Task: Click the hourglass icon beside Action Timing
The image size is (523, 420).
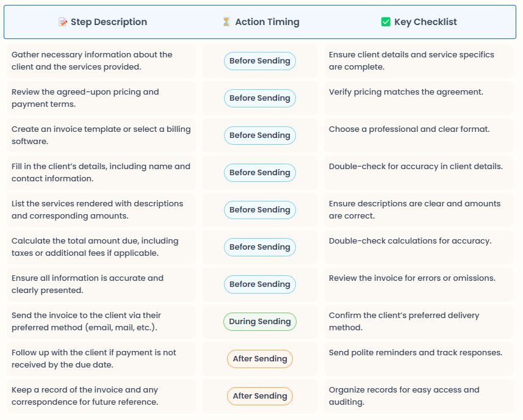Action: (226, 22)
